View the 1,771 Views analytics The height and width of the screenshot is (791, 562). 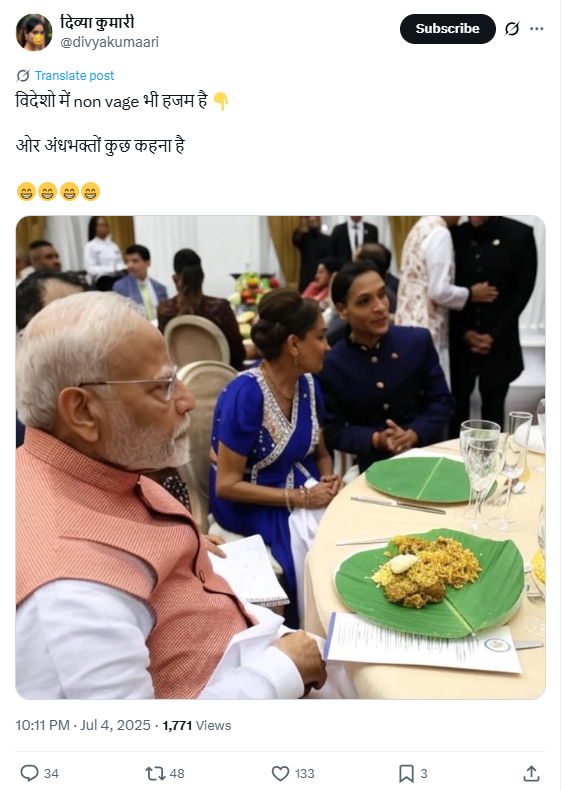[197, 725]
